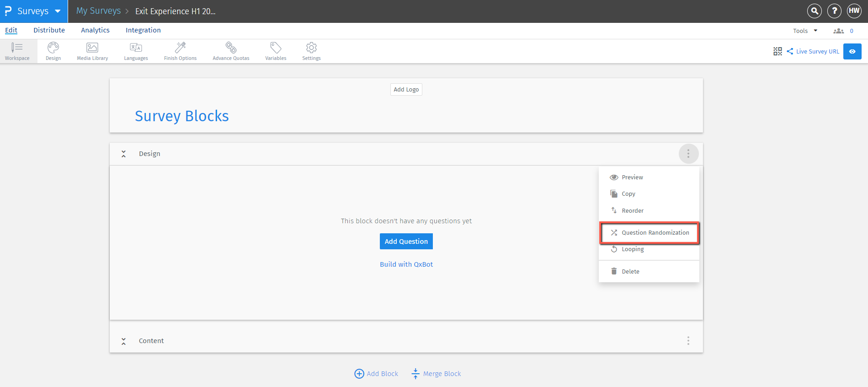The height and width of the screenshot is (387, 868).
Task: Click the Add Question button
Action: click(406, 242)
